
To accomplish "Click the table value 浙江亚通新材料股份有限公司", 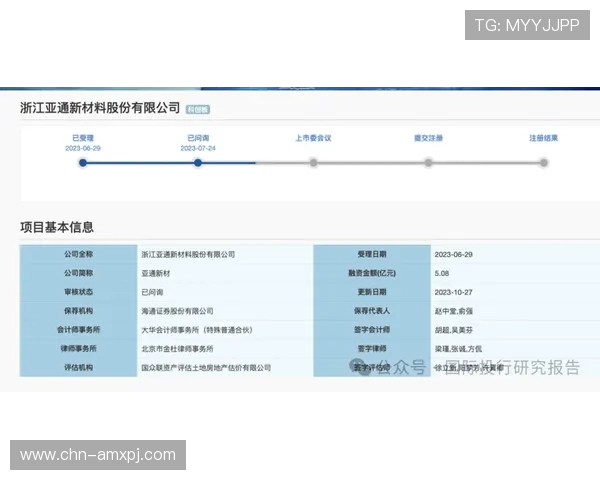I will 188,254.
